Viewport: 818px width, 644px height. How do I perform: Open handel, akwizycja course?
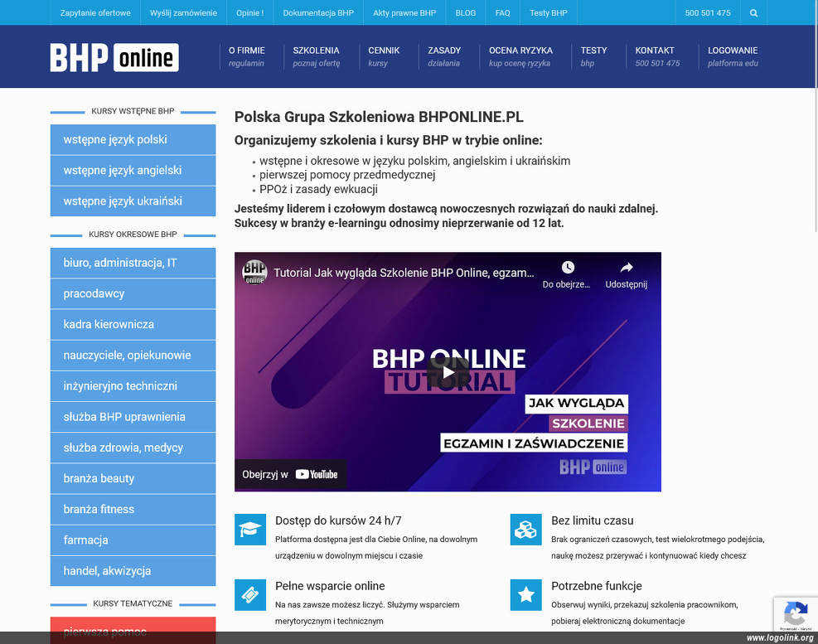click(x=133, y=570)
